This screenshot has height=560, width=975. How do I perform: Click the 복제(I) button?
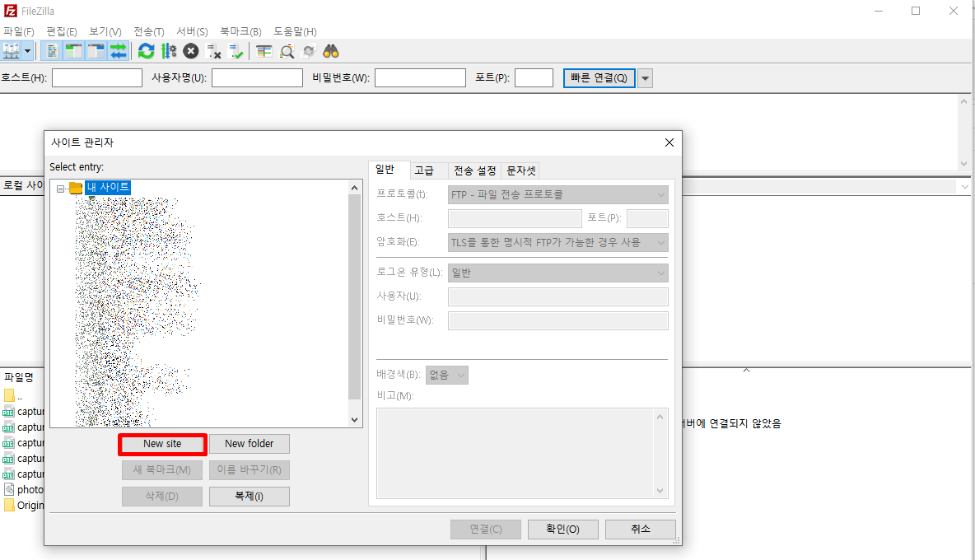pyautogui.click(x=250, y=497)
